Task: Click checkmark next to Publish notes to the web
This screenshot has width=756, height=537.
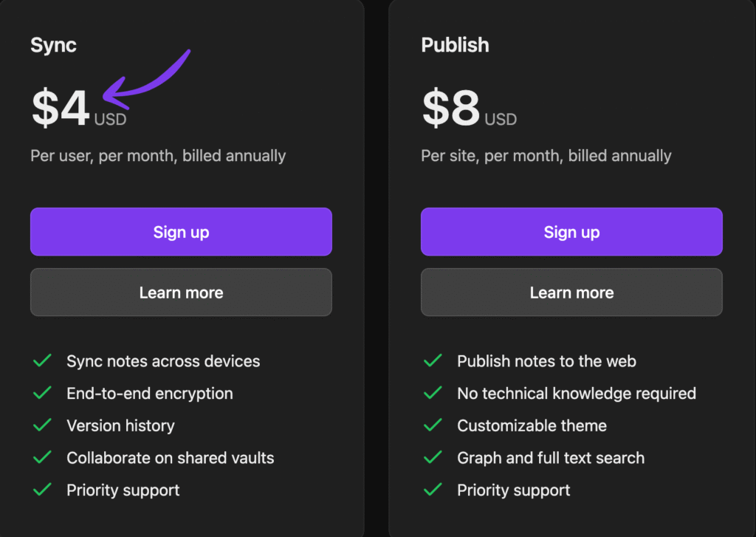Action: pos(433,361)
